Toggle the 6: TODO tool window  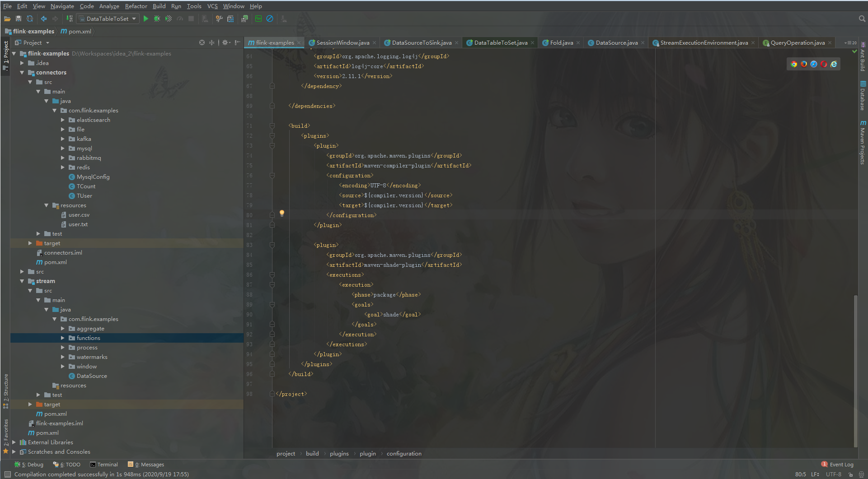66,465
